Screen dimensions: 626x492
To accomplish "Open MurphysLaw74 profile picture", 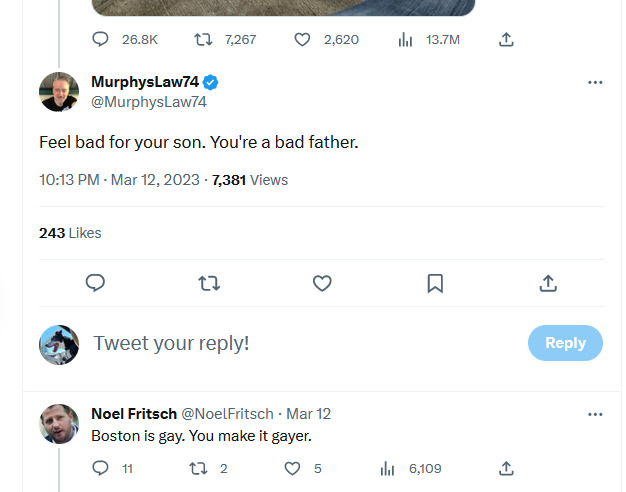I will [x=59, y=92].
